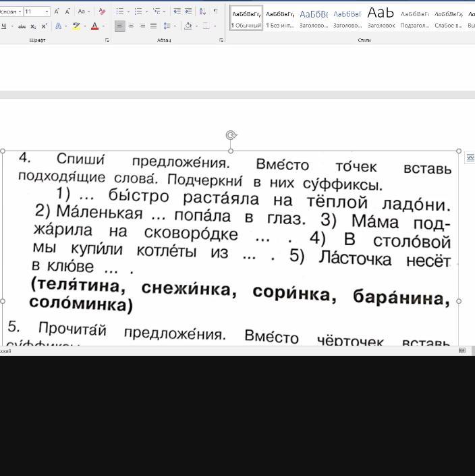Apply the Слабое выделение style

coord(448,19)
